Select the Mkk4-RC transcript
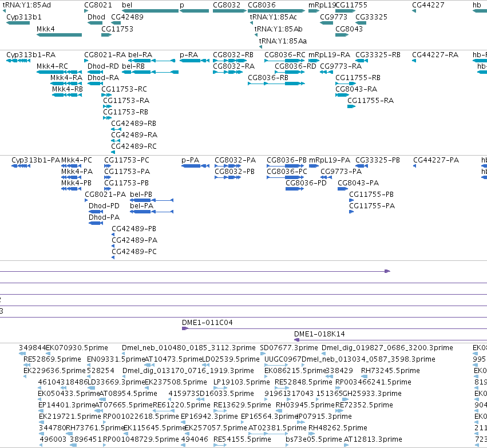This screenshot has height=448, width=487. (59, 72)
